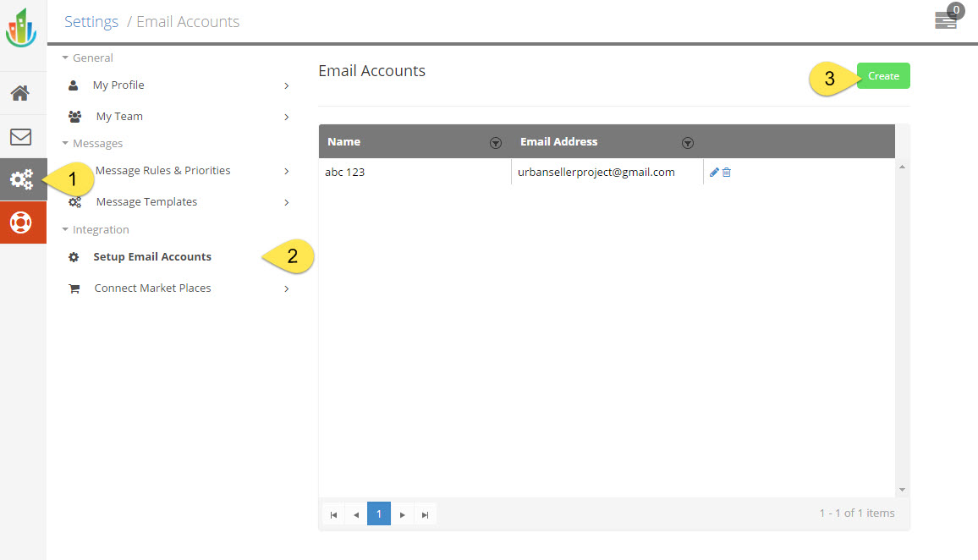This screenshot has width=978, height=560.
Task: Click the grid's scroll down arrow
Action: point(902,490)
